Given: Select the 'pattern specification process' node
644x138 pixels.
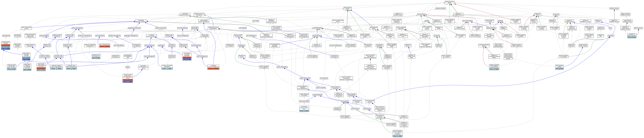Looking at the screenshot, I should [26, 28].
